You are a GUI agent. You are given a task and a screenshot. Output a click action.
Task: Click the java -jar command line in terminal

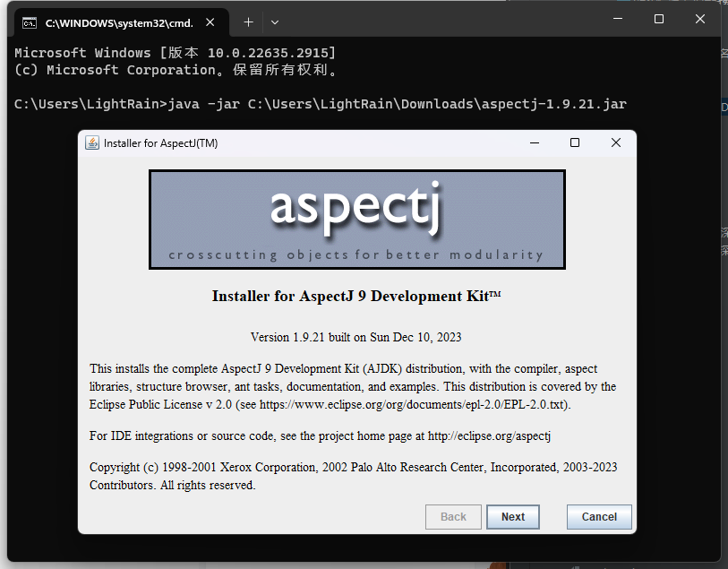(x=321, y=104)
